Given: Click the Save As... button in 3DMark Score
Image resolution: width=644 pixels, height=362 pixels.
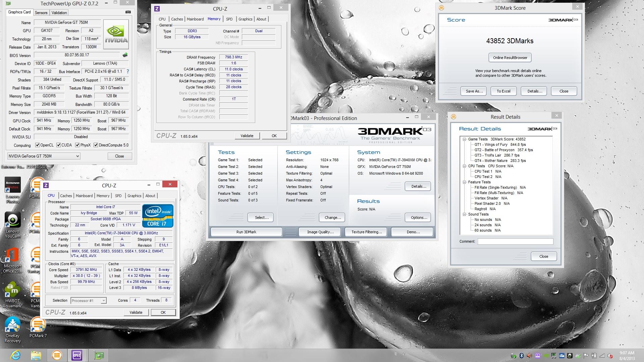Looking at the screenshot, I should pyautogui.click(x=474, y=91).
